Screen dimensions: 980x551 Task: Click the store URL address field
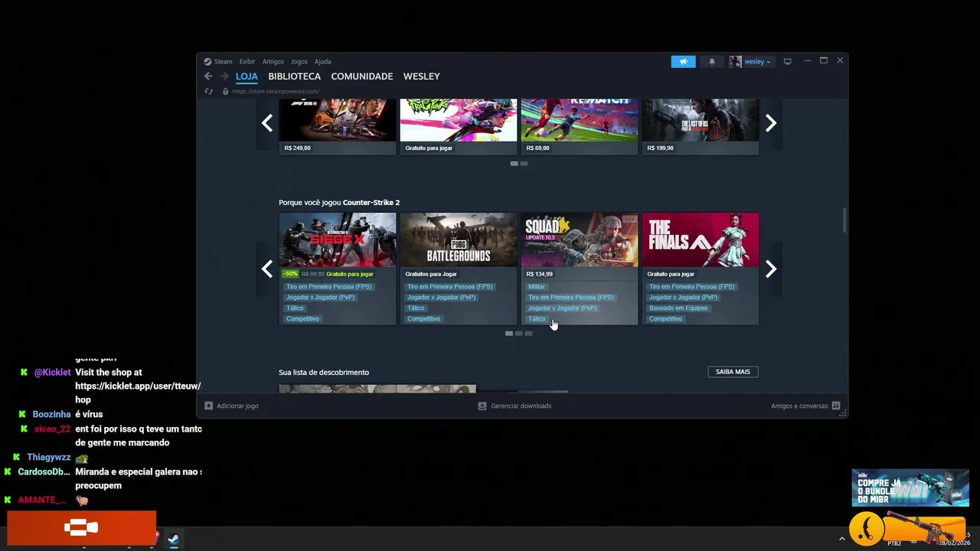coord(276,91)
